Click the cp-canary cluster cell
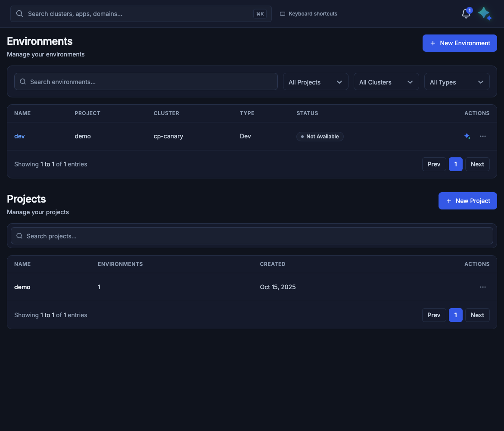The image size is (504, 431). [168, 136]
